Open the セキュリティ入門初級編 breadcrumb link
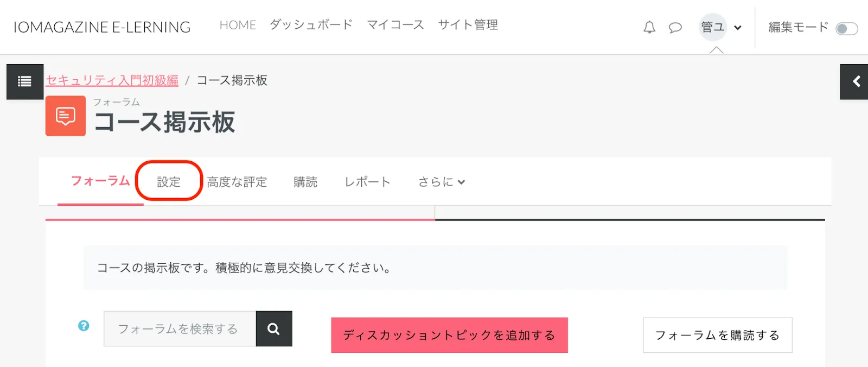Viewport: 868px width, 367px height. tap(112, 80)
